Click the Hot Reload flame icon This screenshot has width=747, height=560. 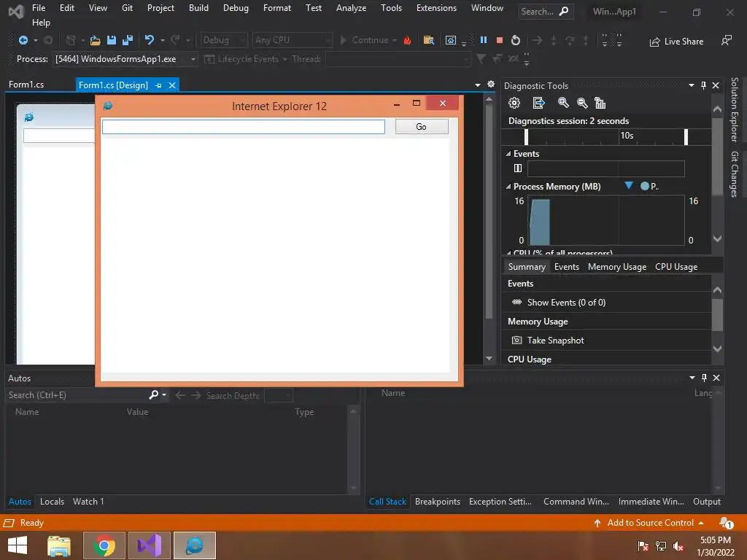pos(407,41)
